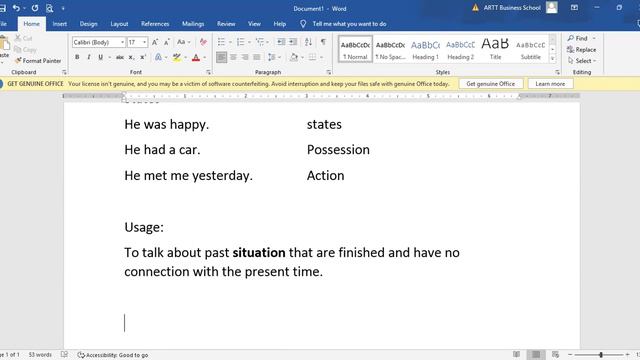Start a numbered list

point(240,42)
